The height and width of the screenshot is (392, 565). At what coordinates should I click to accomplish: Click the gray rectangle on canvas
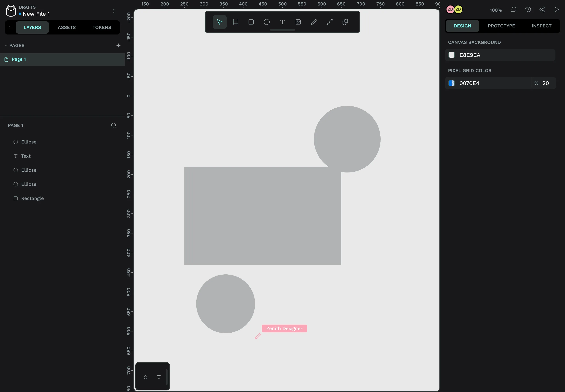(x=263, y=215)
